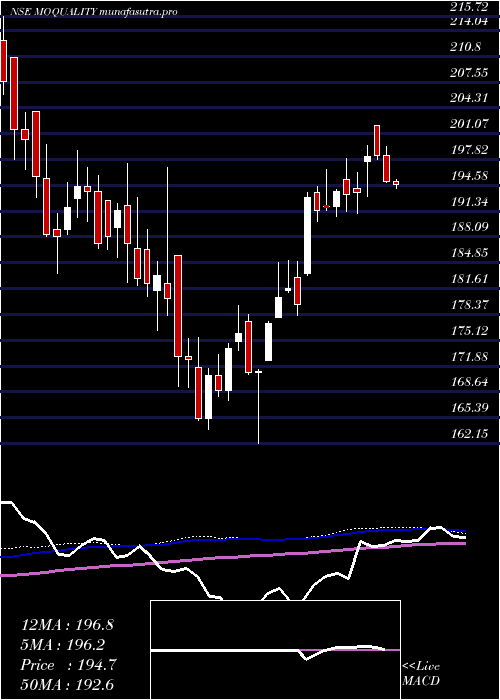Screen dimensions: 500x700
Task: Select the 171.88 price label
Action: click(467, 357)
